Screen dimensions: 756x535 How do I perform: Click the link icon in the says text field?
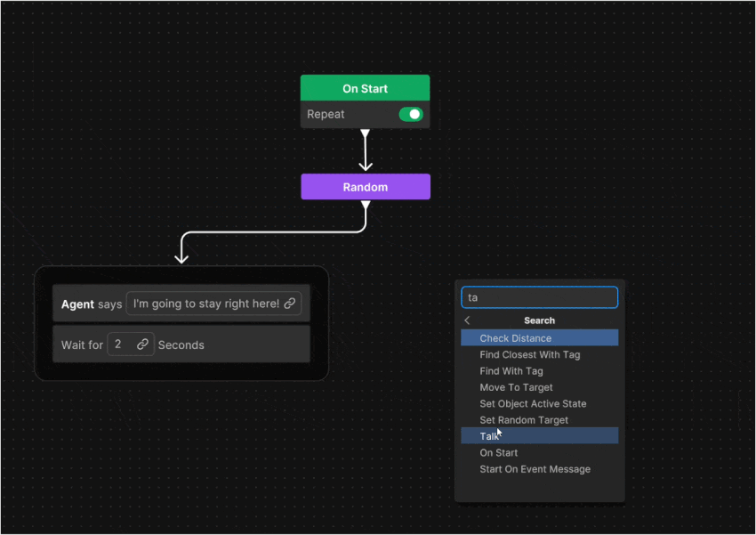point(290,304)
